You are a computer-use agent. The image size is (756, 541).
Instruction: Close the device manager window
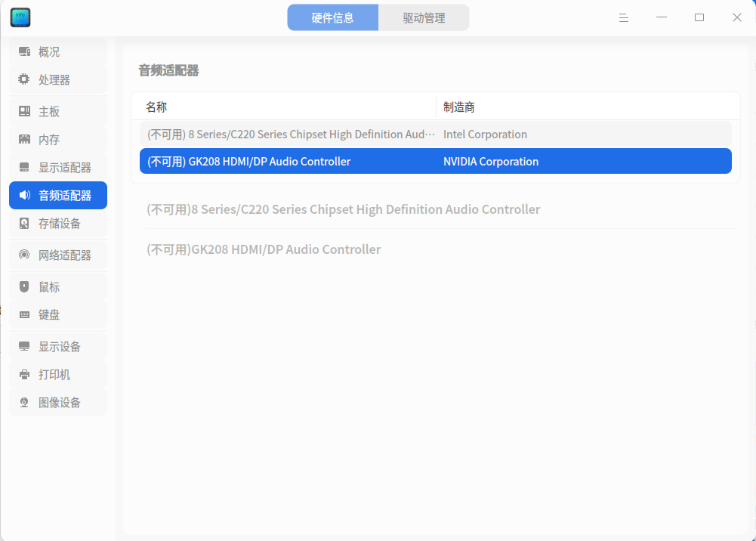point(736,18)
